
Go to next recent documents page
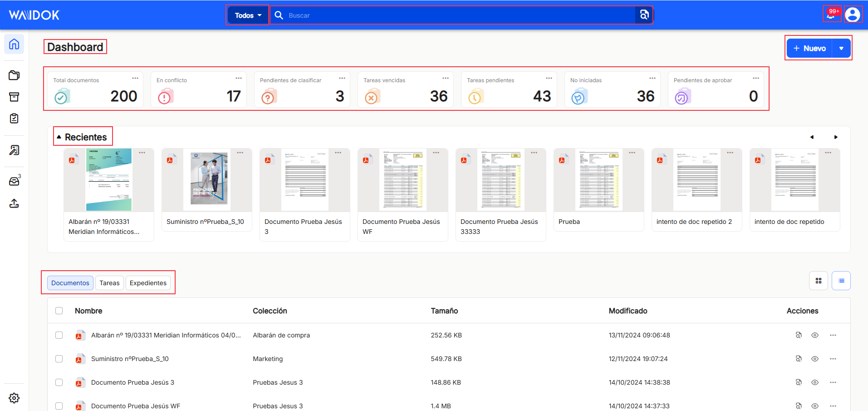point(836,137)
